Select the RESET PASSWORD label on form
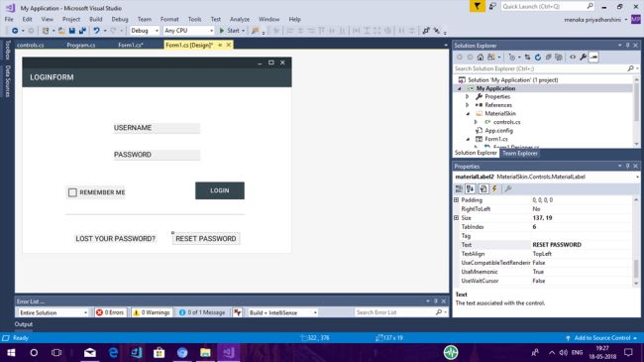644x362 pixels. (x=206, y=239)
